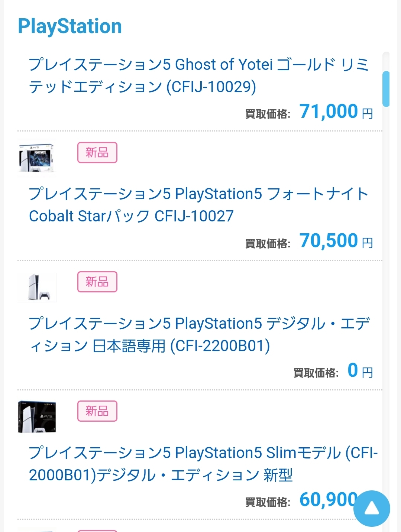Screen dimensions: 401x532
Task: Click 買取価格 label beside 0 yen
Action: pos(316,373)
